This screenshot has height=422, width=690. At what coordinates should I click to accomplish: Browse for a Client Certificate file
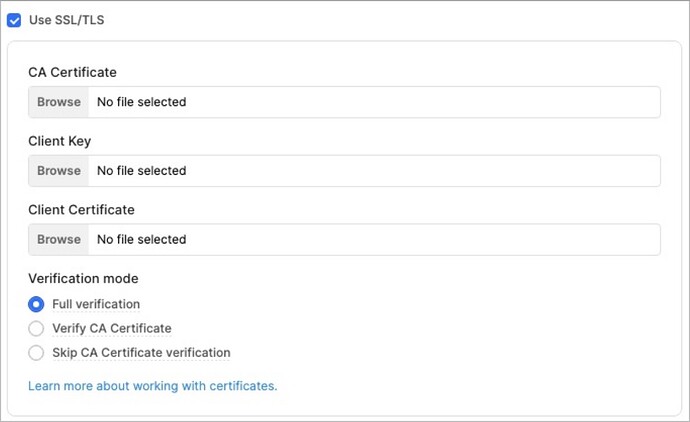point(59,240)
